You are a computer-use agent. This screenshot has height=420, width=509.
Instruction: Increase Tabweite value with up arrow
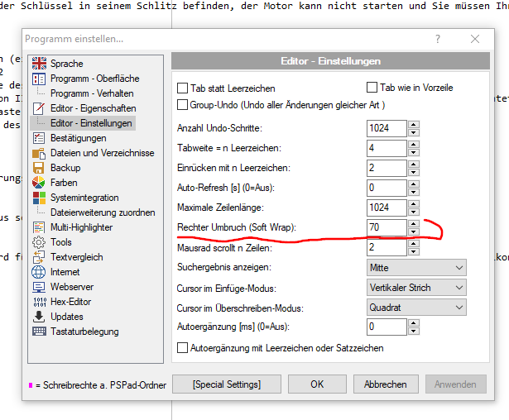pos(414,144)
